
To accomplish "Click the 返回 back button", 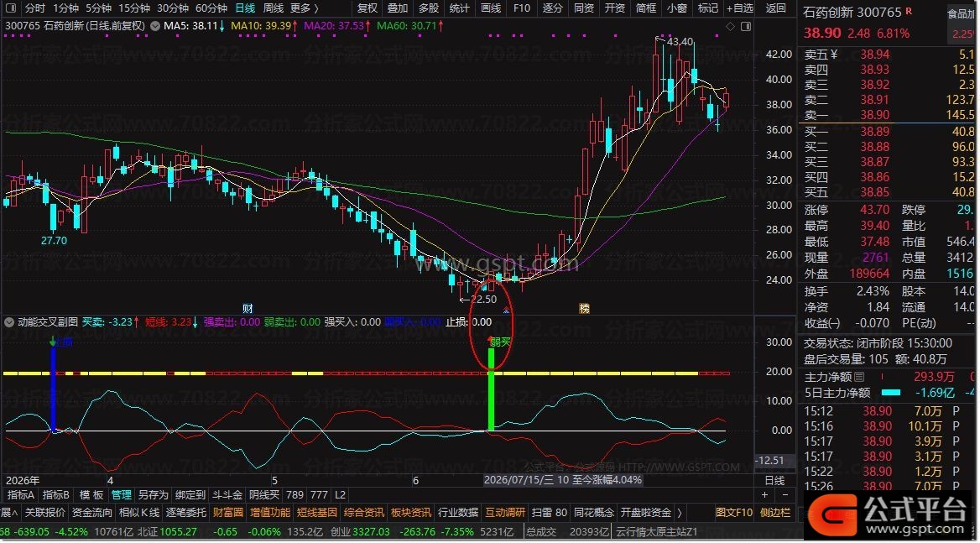I will coord(775,8).
